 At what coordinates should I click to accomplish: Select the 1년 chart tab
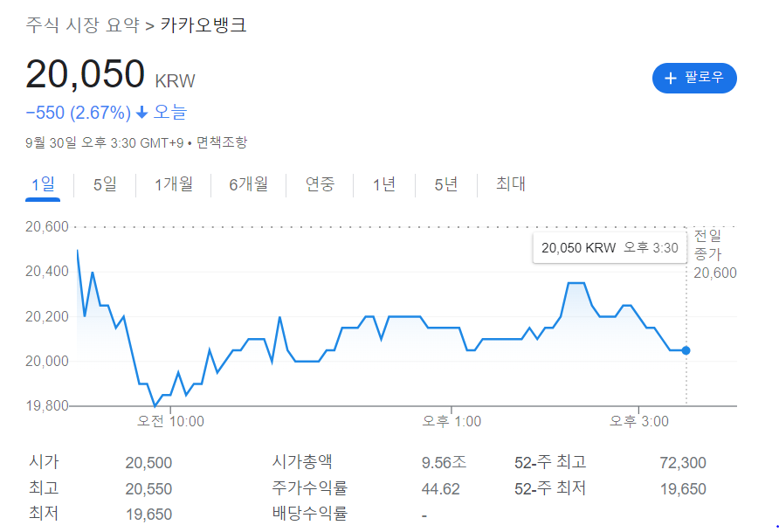coord(384,185)
